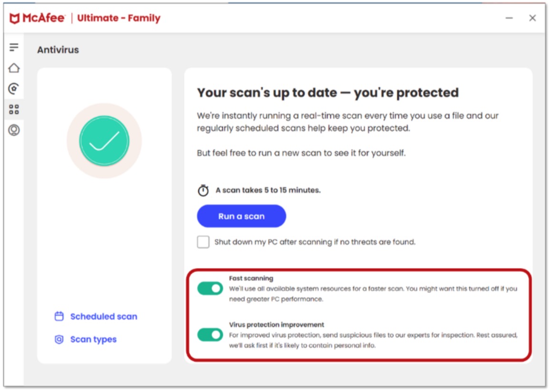Click the Antivirus page heading
The width and height of the screenshot is (550, 392).
(58, 50)
